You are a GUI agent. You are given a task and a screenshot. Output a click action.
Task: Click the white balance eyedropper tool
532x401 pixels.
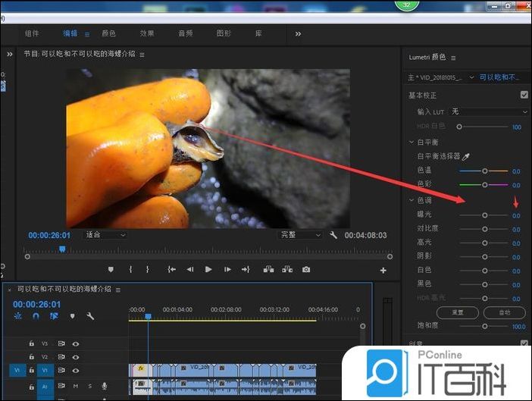[x=467, y=156]
